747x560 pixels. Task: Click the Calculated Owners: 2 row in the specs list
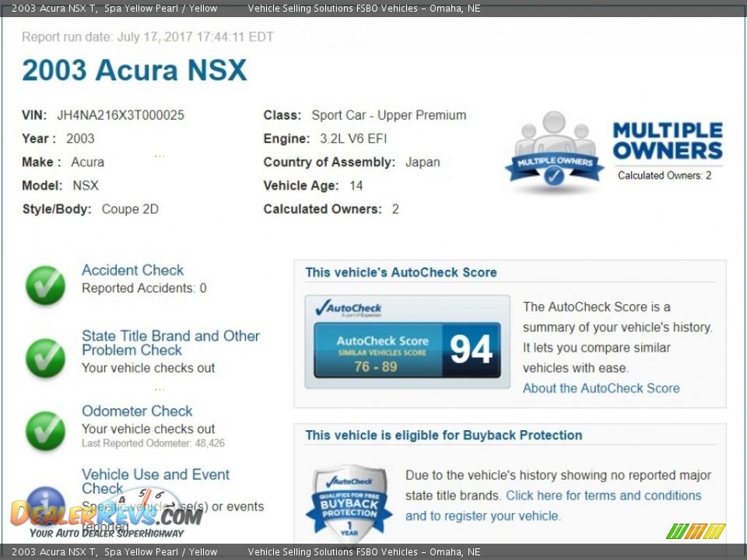coord(331,209)
